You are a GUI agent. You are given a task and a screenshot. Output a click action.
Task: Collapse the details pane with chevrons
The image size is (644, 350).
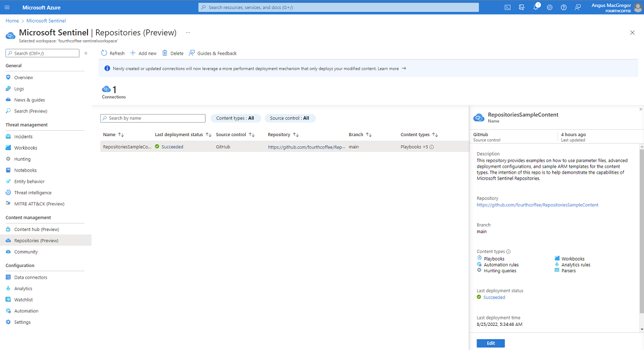[x=640, y=109]
